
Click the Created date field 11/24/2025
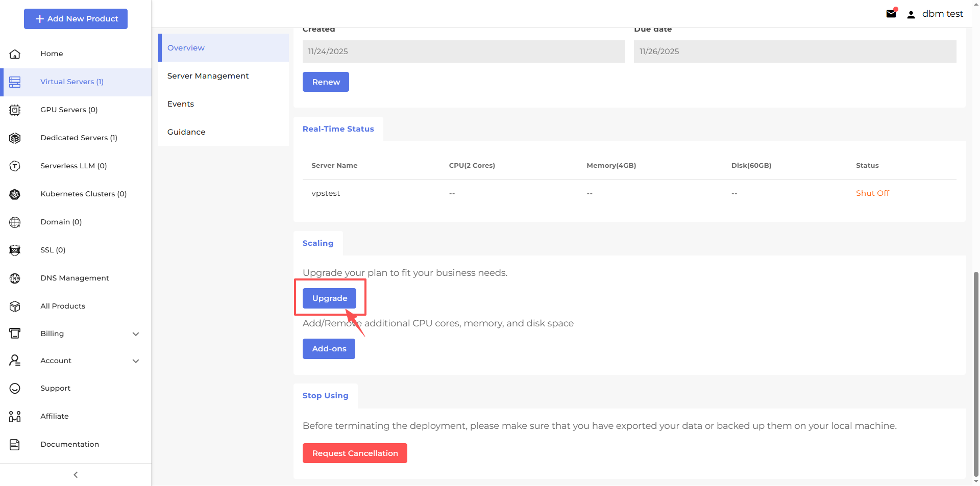click(463, 52)
